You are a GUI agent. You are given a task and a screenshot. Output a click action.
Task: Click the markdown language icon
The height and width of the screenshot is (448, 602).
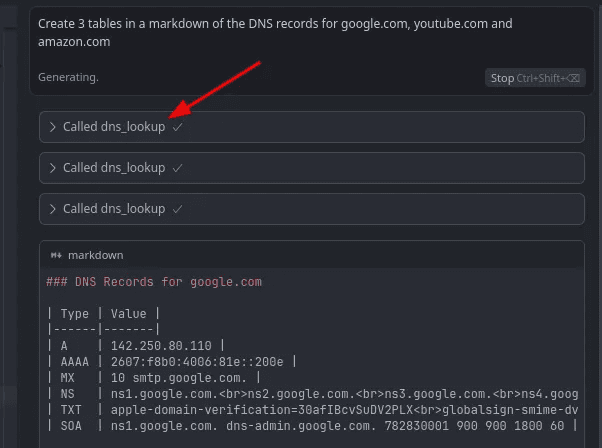[x=56, y=256]
